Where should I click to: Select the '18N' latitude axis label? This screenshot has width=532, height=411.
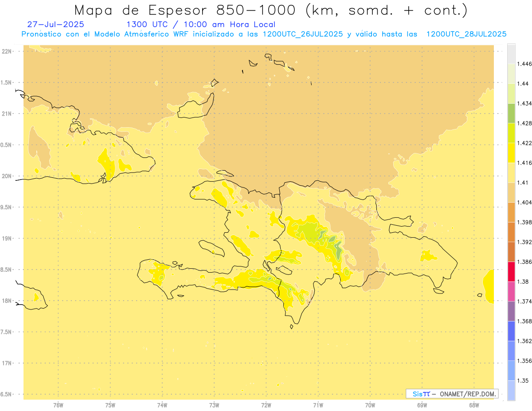7,301
